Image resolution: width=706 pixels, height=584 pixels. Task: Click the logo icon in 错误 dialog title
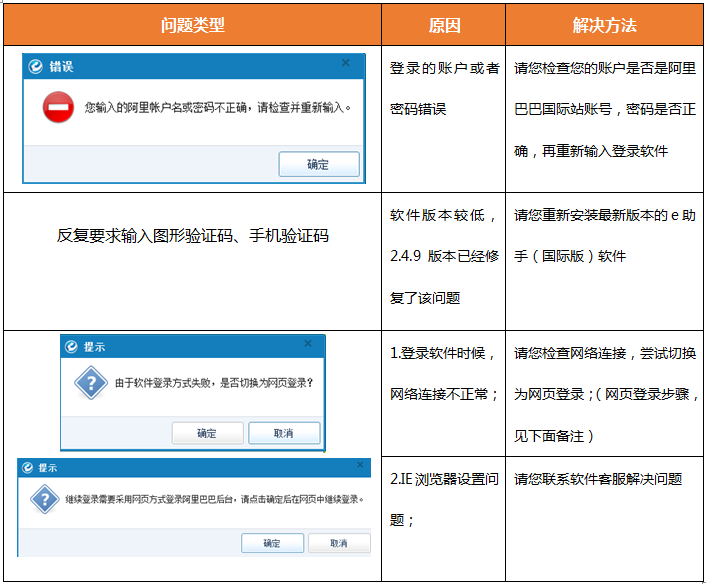tap(35, 67)
